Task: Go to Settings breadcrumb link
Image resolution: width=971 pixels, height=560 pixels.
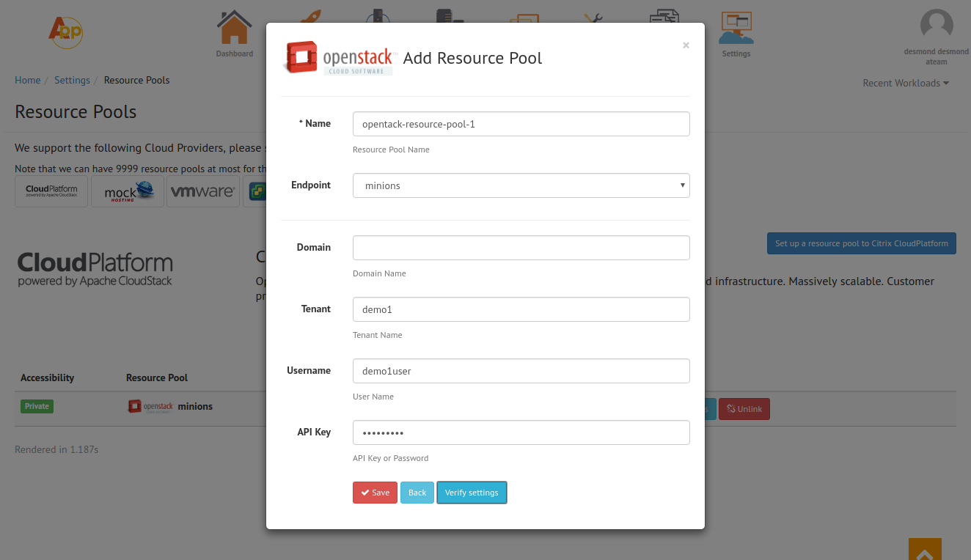Action: pos(72,80)
